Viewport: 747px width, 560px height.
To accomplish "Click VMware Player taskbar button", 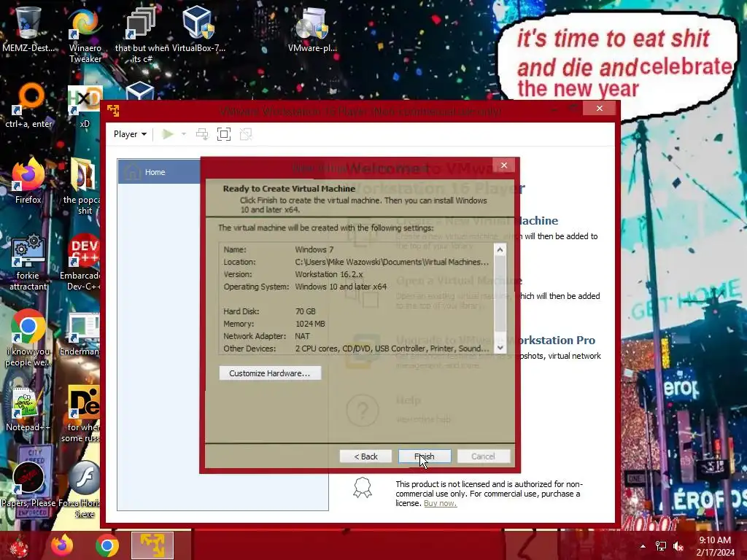I will (x=152, y=545).
